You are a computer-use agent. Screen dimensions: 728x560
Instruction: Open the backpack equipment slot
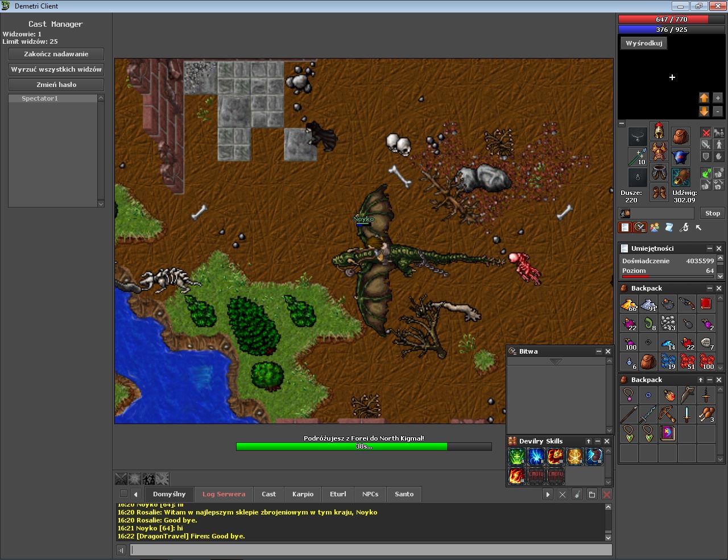coord(681,136)
